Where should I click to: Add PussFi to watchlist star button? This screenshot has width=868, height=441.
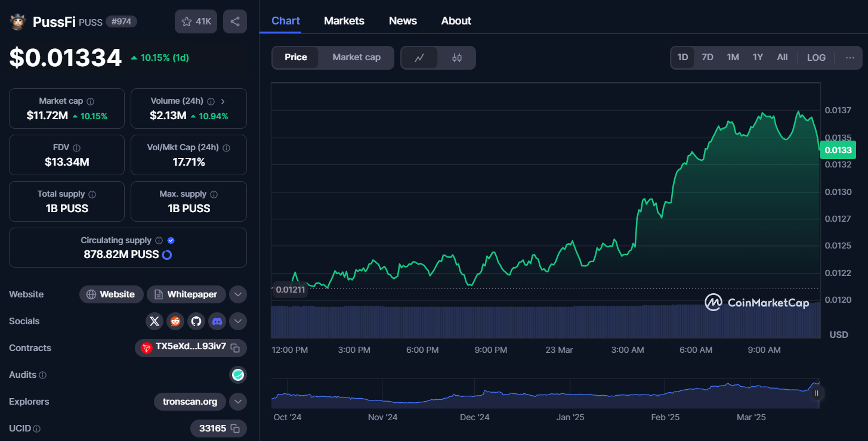tap(196, 21)
